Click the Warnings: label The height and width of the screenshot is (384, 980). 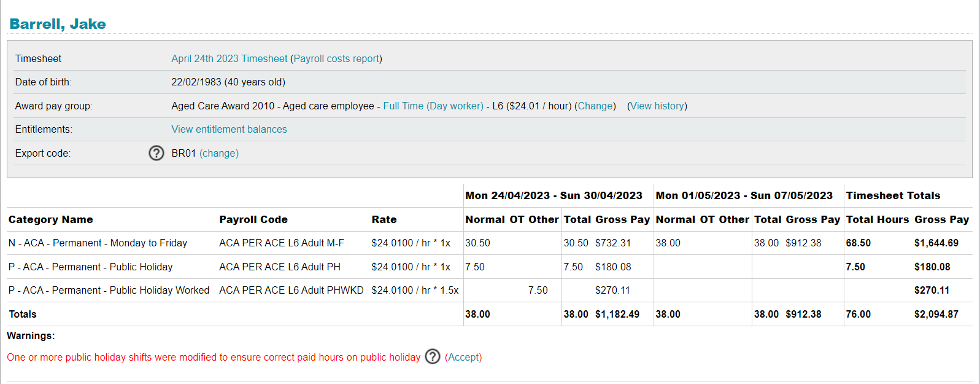click(x=31, y=335)
